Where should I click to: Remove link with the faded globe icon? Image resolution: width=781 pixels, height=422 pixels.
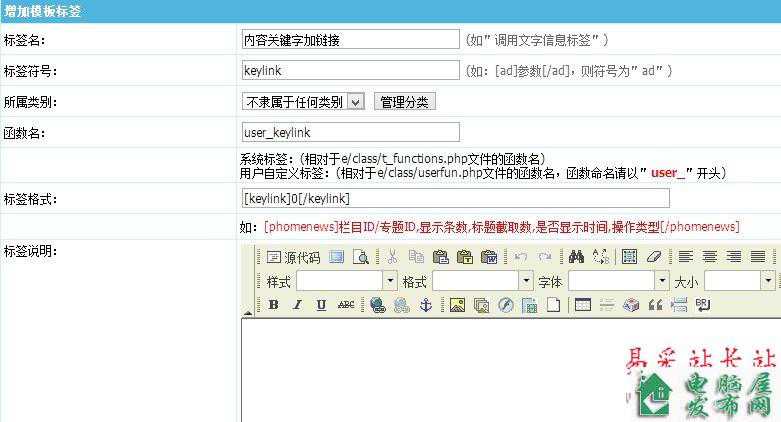(401, 304)
